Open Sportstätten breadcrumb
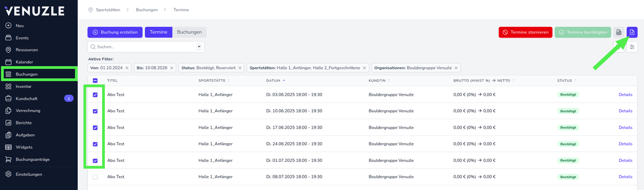Viewport: 644px width, 190px height. (x=109, y=10)
